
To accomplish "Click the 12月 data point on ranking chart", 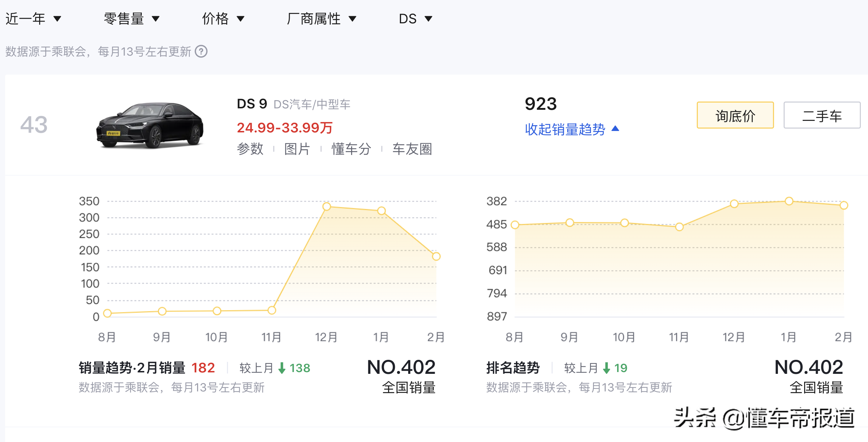I will [734, 204].
